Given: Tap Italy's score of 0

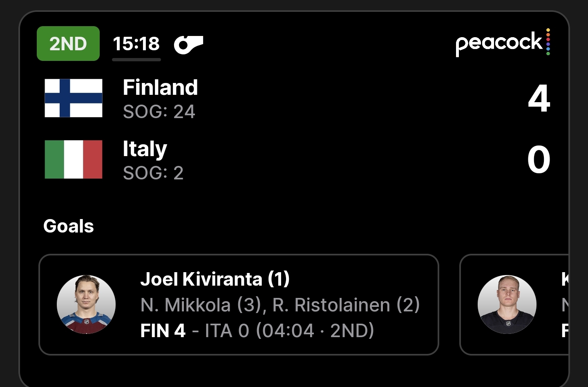Looking at the screenshot, I should point(539,159).
